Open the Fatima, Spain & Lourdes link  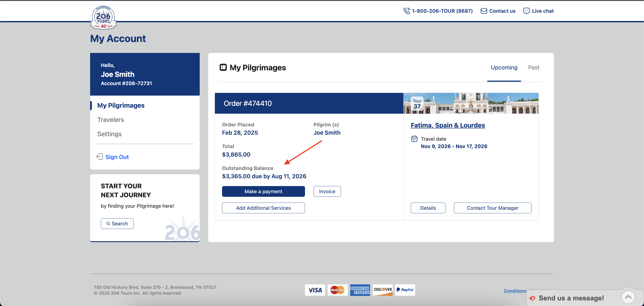pos(447,125)
